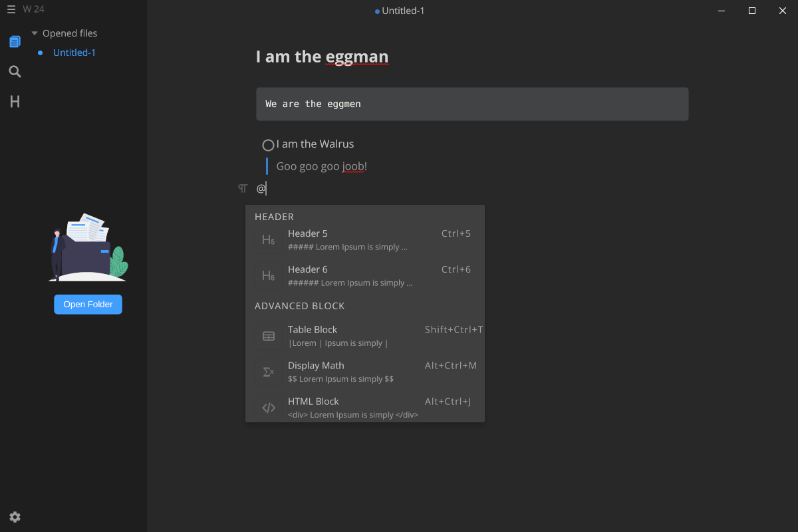The image size is (798, 532).
Task: Click the Header 6 icon in the popup
Action: (x=268, y=275)
